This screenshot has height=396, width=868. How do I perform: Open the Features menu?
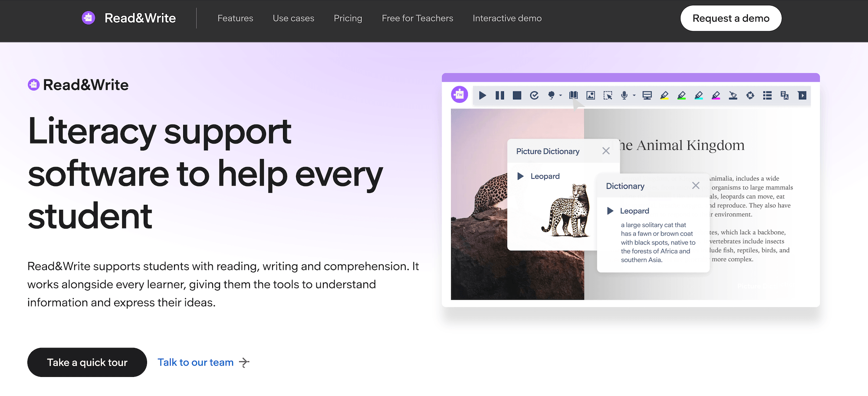click(x=235, y=18)
